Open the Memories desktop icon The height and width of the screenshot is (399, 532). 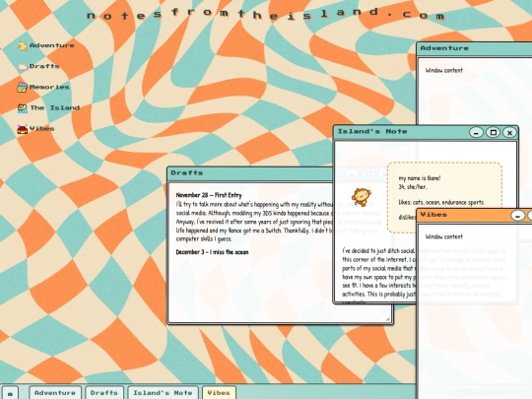[x=43, y=88]
